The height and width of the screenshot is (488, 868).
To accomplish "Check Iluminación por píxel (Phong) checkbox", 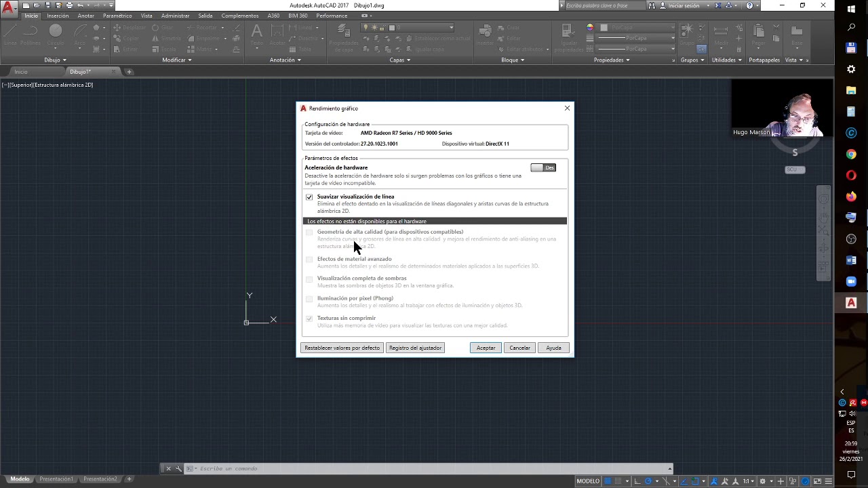I will click(x=309, y=299).
